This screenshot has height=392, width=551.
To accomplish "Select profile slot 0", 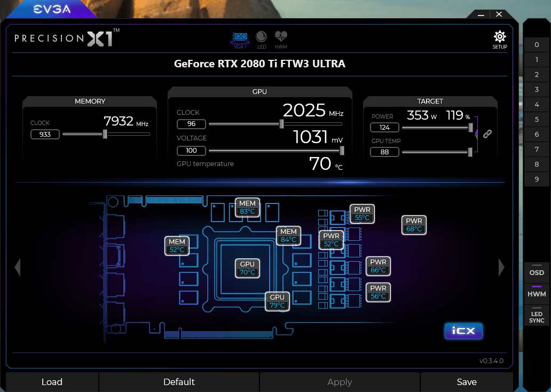I will coord(537,45).
